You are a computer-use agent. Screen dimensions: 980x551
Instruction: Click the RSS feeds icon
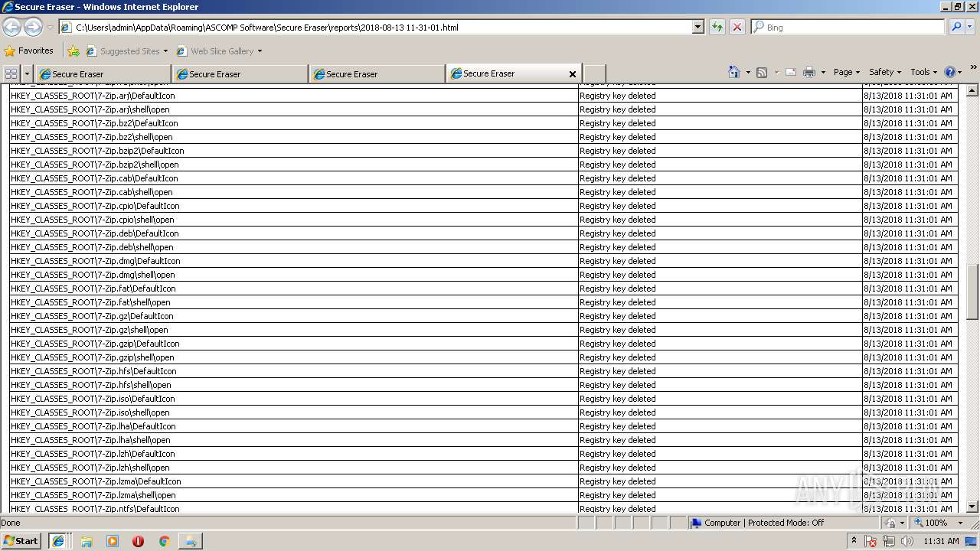pos(762,72)
